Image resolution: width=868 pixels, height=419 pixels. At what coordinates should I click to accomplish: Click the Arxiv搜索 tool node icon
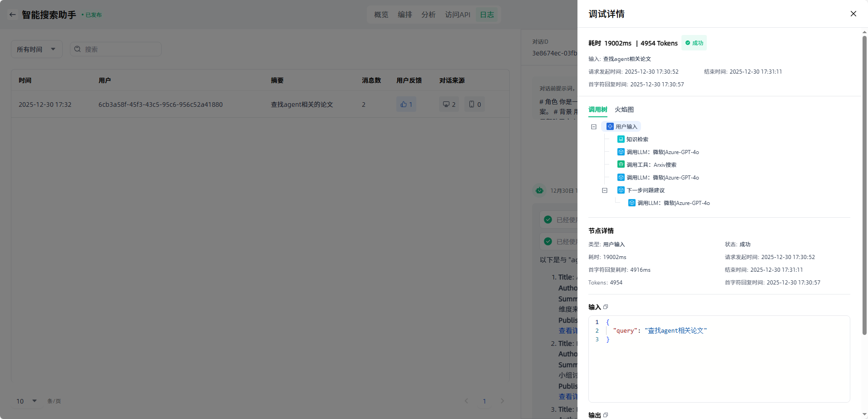[621, 165]
